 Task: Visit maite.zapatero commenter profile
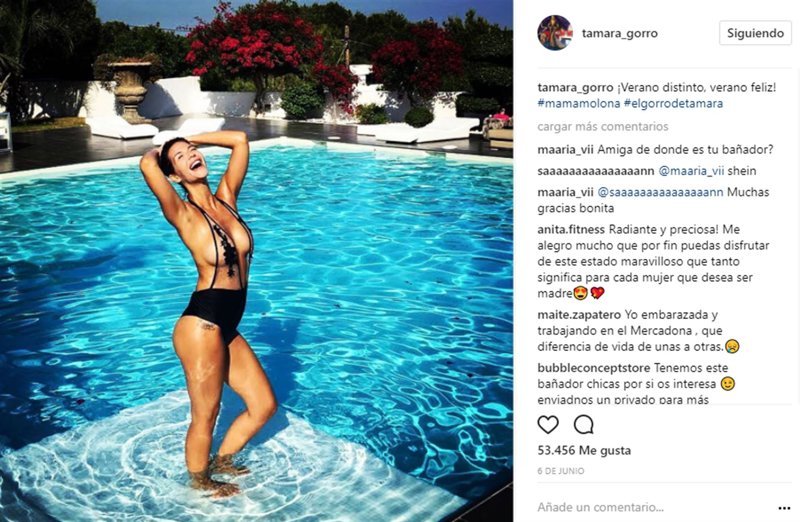pyautogui.click(x=579, y=315)
